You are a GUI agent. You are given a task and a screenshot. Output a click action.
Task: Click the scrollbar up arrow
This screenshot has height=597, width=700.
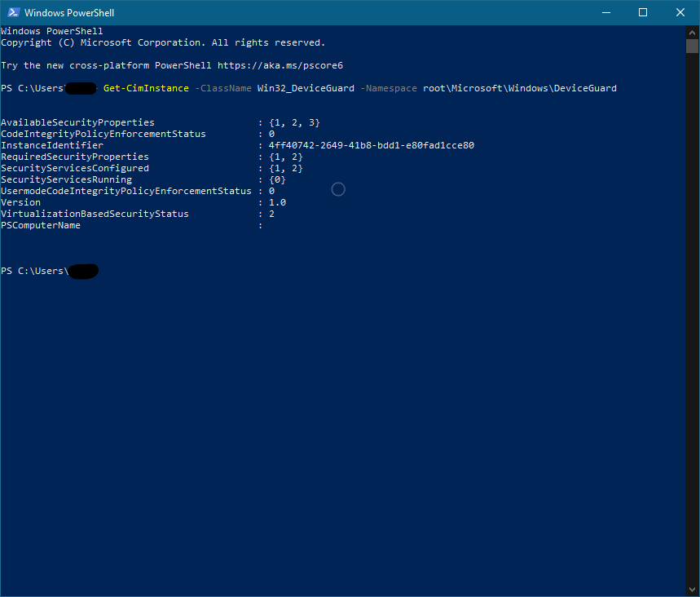click(x=693, y=31)
